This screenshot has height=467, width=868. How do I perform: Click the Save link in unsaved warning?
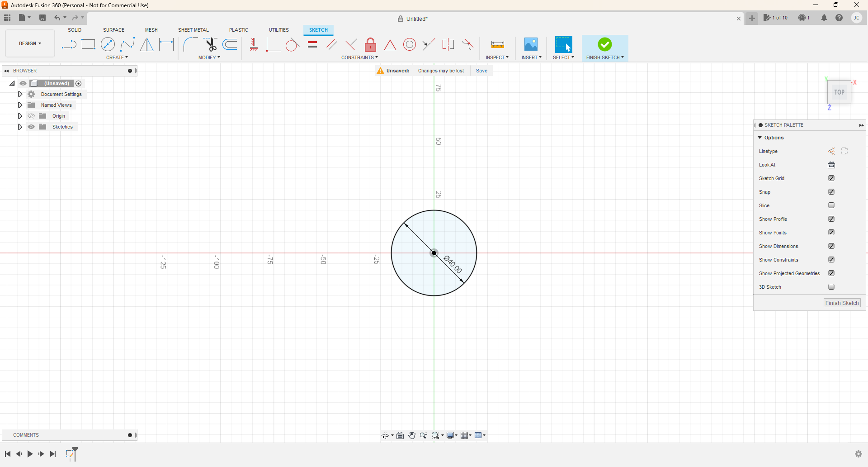pyautogui.click(x=481, y=71)
